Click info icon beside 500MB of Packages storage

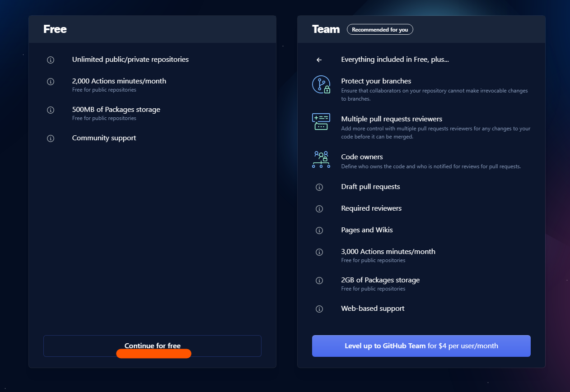[51, 110]
